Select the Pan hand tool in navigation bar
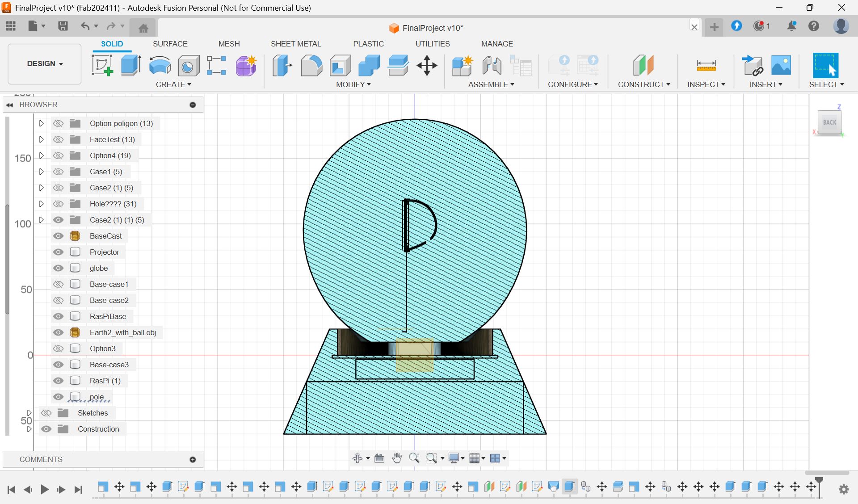 pos(396,458)
